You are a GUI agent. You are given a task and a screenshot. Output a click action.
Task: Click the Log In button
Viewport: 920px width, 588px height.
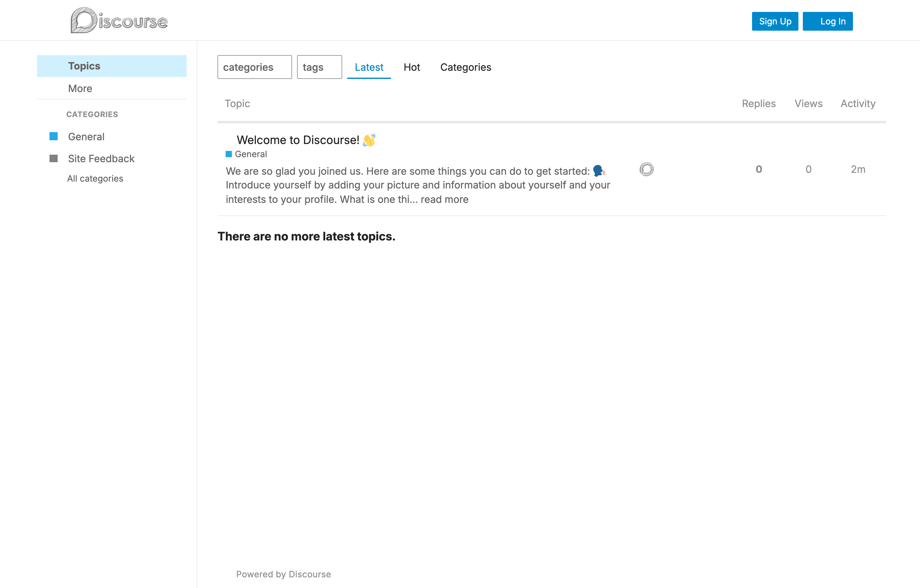(x=828, y=21)
